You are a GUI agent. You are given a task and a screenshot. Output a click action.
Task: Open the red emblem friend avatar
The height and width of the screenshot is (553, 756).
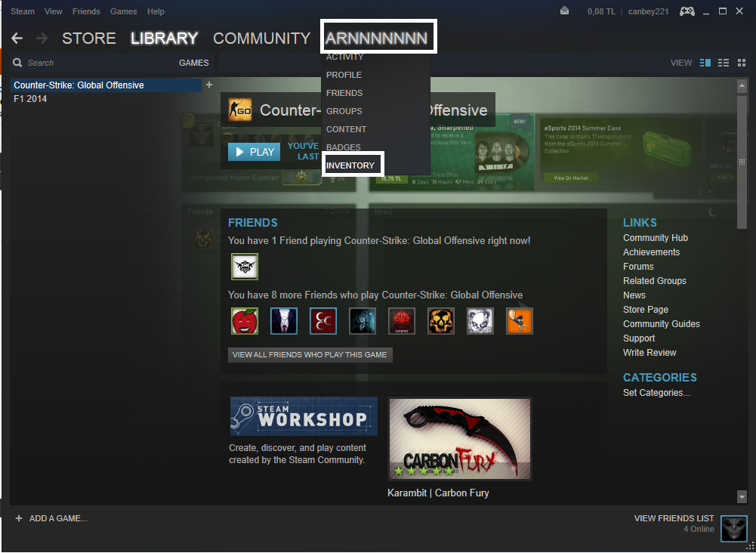tap(402, 321)
